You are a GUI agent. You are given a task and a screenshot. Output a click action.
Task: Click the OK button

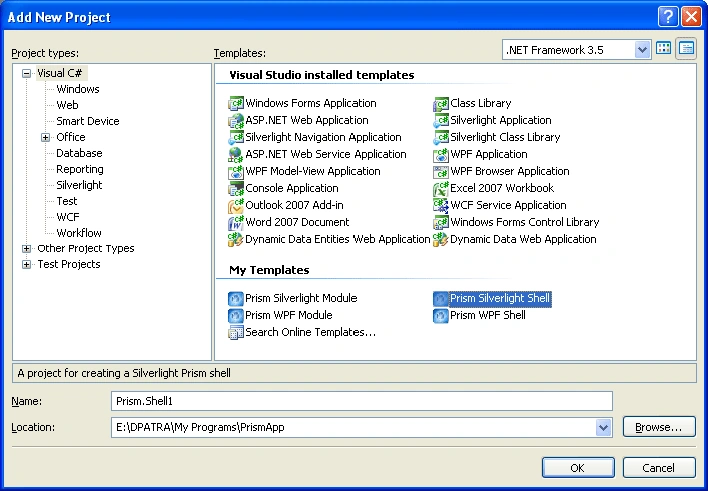point(578,468)
